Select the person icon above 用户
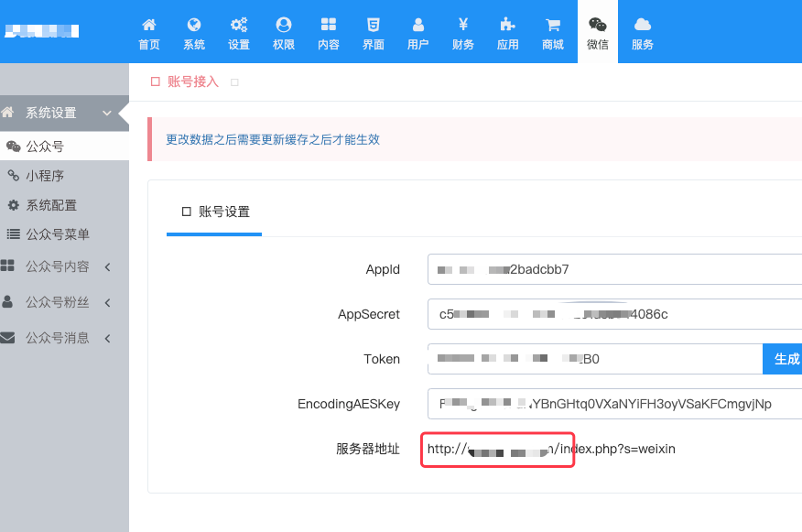 [417, 24]
